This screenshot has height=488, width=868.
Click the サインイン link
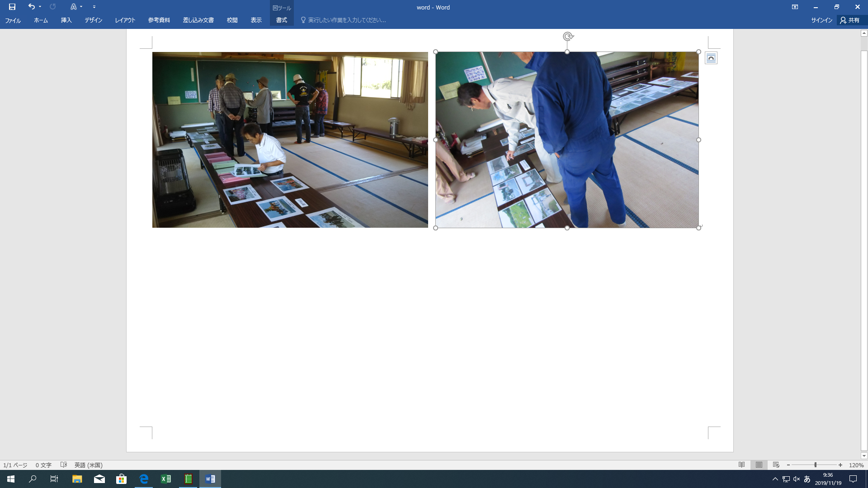(x=821, y=20)
